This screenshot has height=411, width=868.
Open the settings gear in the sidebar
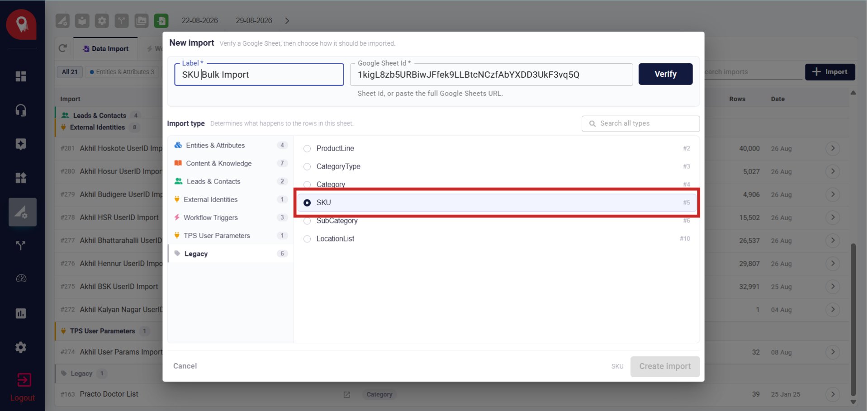coord(21,347)
